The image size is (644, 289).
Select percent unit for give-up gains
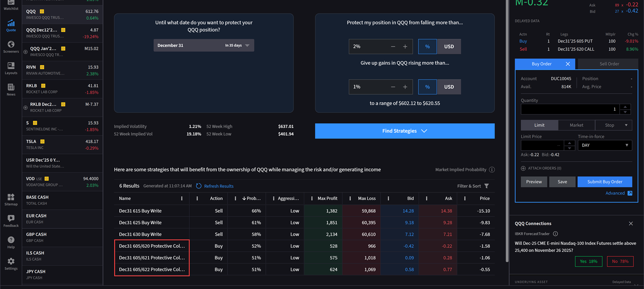point(427,87)
